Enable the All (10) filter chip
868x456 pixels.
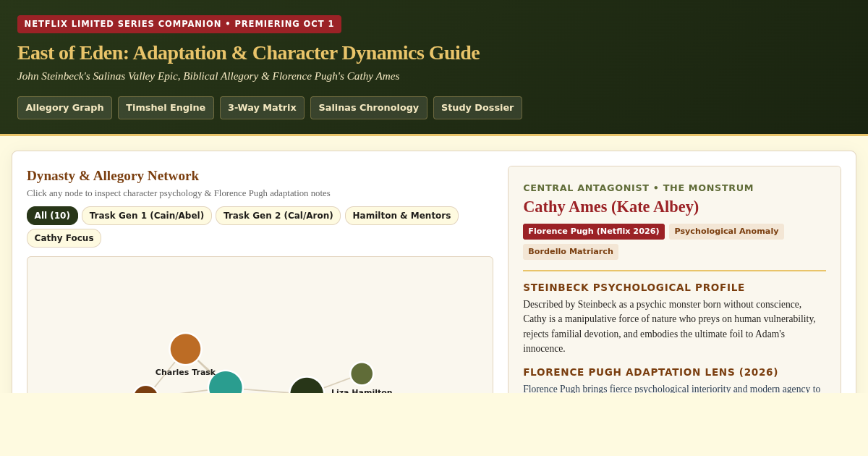coord(52,216)
